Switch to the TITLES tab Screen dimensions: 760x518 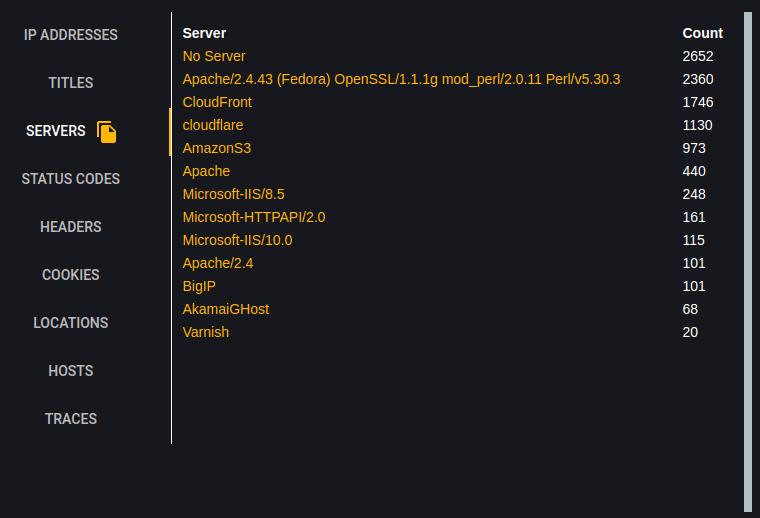coord(71,83)
